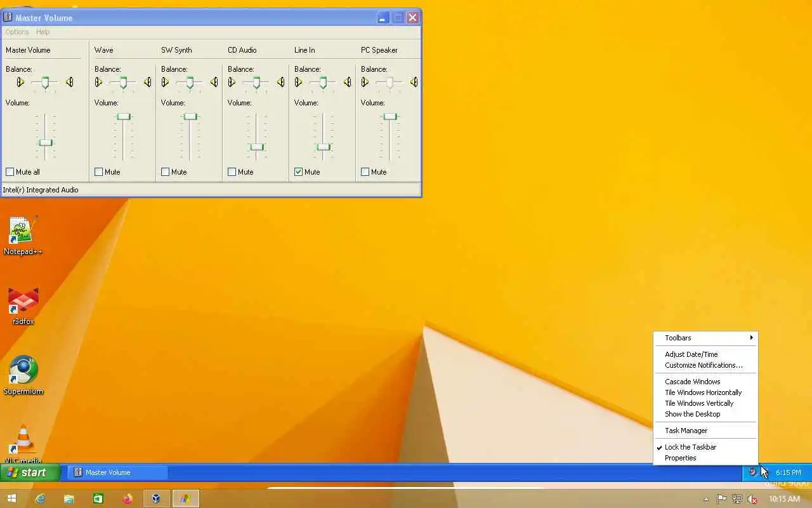Click the Wave vertical volume slider
The height and width of the screenshot is (508, 812).
click(124, 137)
